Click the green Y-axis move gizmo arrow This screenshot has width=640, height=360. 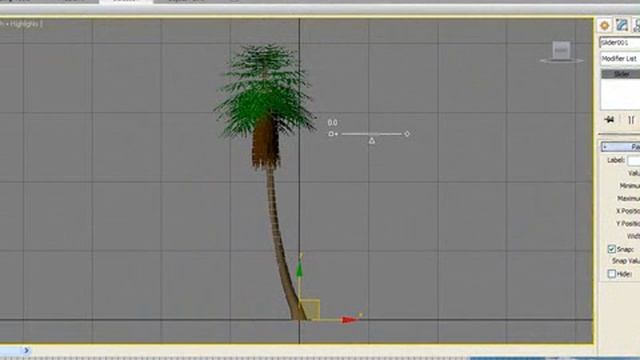coord(299,269)
